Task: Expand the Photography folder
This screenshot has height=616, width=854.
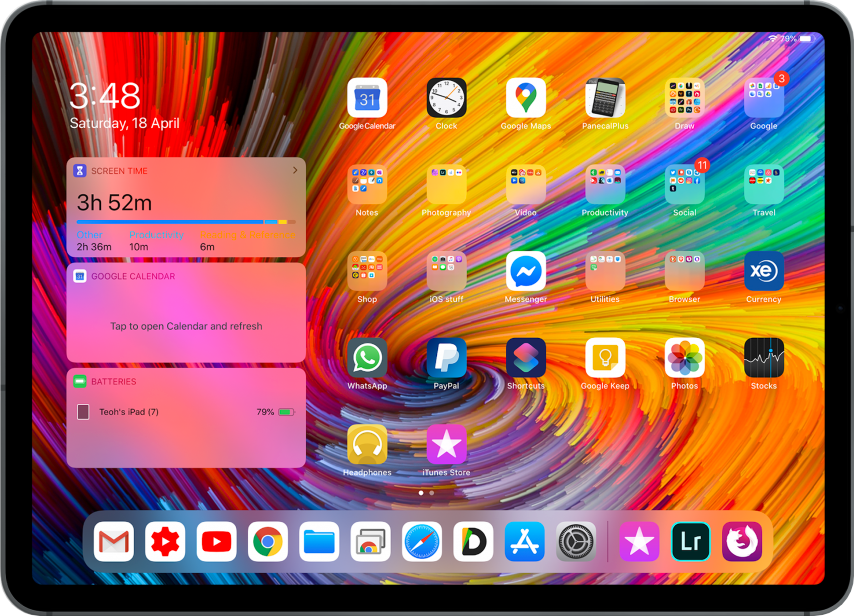Action: (446, 185)
